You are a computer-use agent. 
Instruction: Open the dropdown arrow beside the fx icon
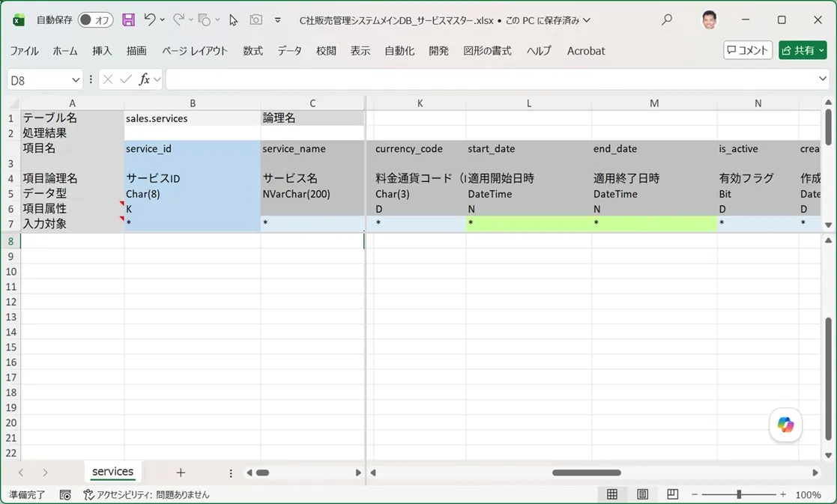[157, 80]
